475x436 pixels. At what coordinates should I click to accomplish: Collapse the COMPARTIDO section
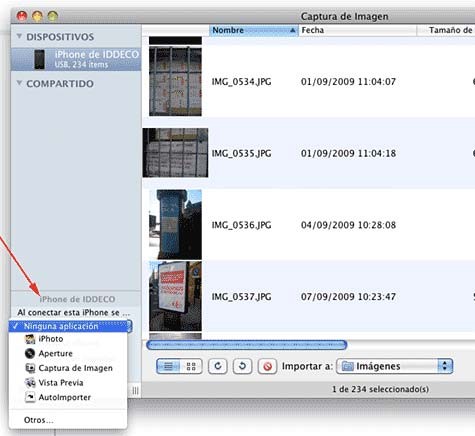pyautogui.click(x=19, y=83)
